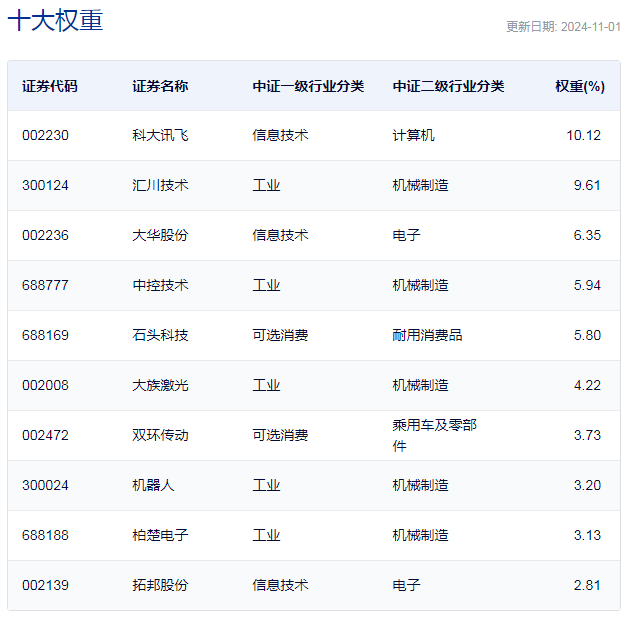This screenshot has height=618, width=627.
Task: Click the 耐用消费品 industry cell
Action: [427, 335]
